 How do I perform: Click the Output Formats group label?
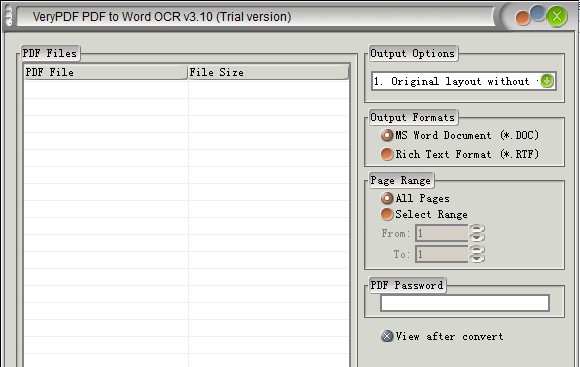413,117
